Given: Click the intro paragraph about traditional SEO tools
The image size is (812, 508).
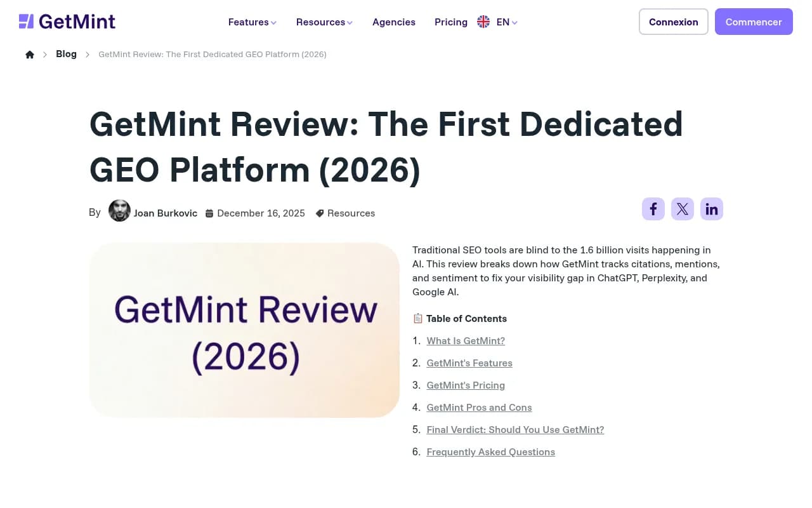Looking at the screenshot, I should click(x=566, y=271).
